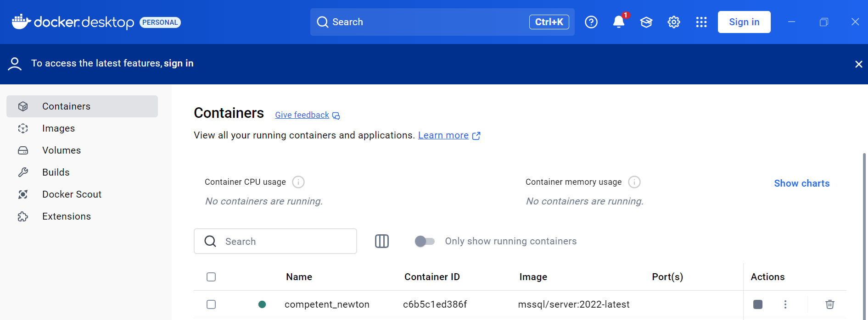The image size is (868, 320).
Task: Open the help question mark menu
Action: 591,22
